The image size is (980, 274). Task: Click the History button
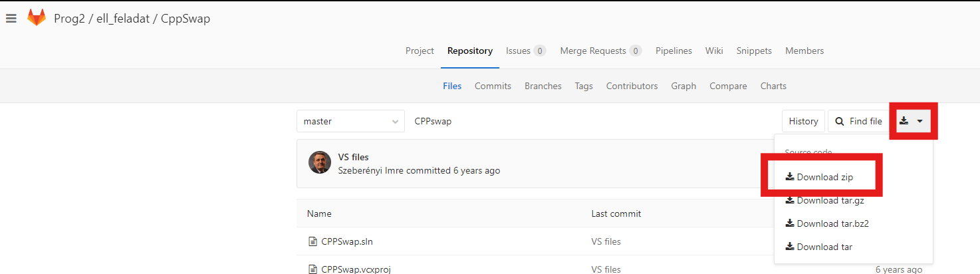coord(803,121)
